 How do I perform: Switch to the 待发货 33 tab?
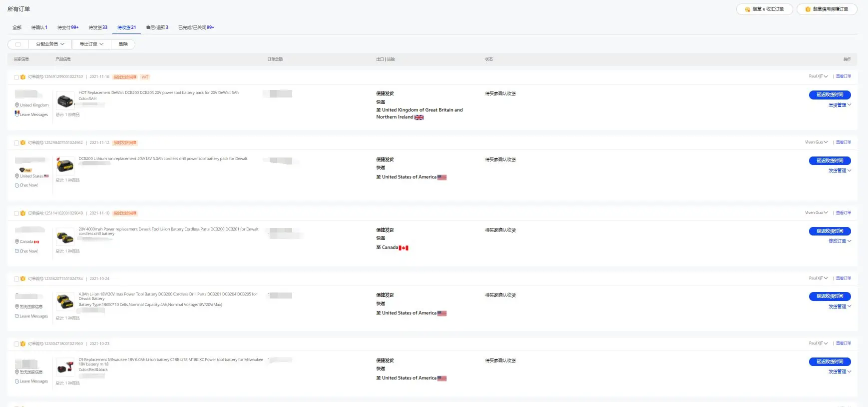click(x=98, y=27)
